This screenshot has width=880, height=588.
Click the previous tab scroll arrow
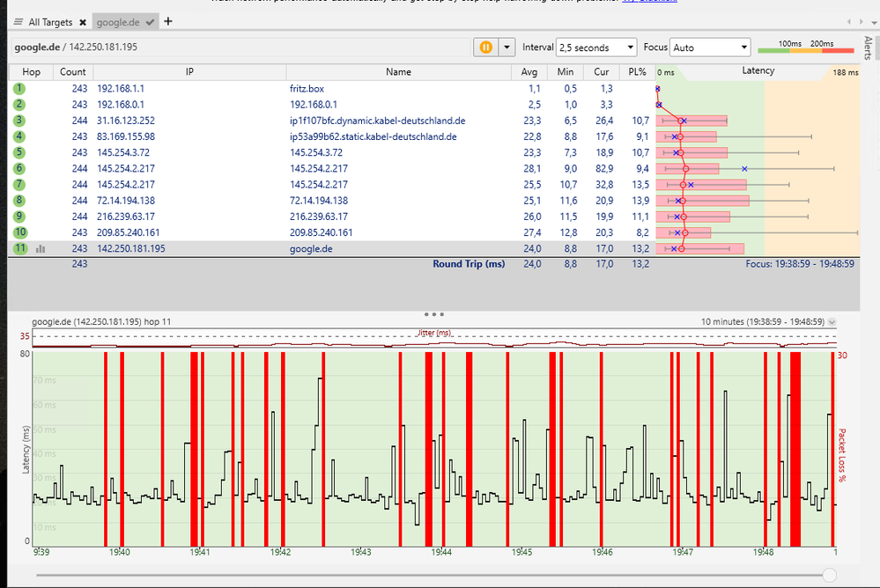pos(849,22)
